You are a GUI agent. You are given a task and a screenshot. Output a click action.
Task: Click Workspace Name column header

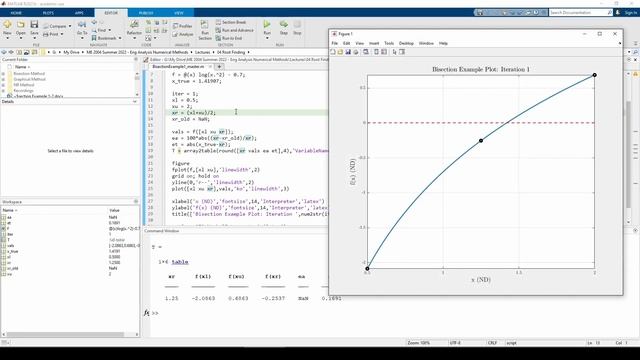(x=8, y=210)
